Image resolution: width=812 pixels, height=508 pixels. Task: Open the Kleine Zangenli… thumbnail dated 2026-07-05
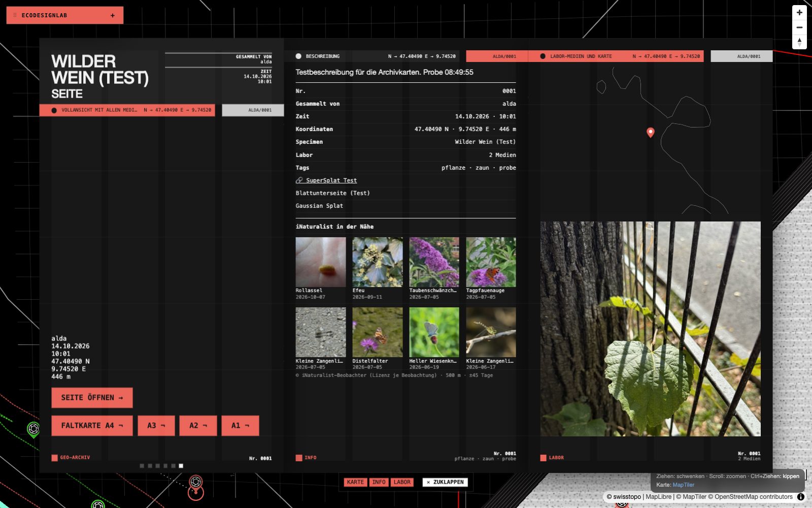pyautogui.click(x=321, y=332)
